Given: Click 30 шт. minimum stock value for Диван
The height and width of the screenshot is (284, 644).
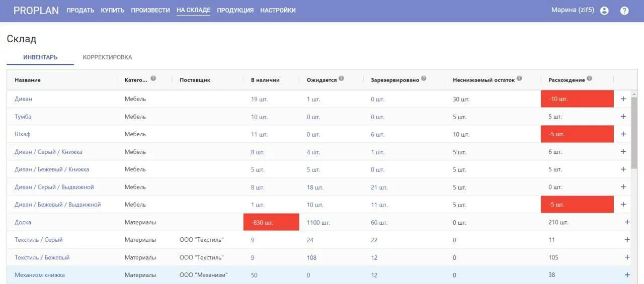Looking at the screenshot, I should coord(461,99).
